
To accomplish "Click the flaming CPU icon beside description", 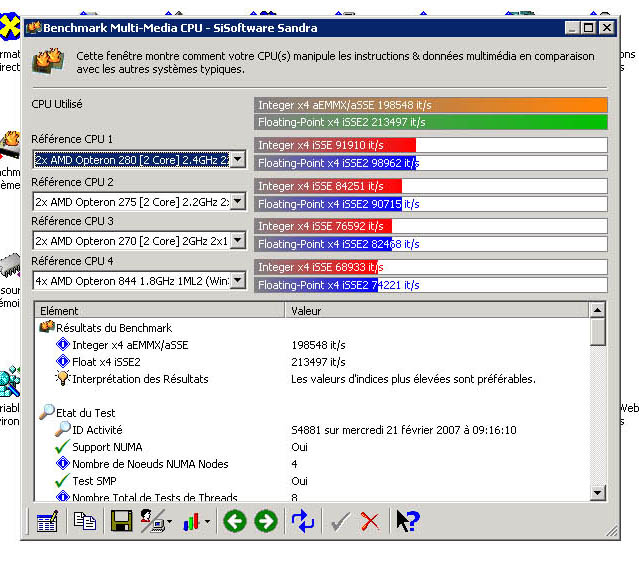I will point(48,61).
